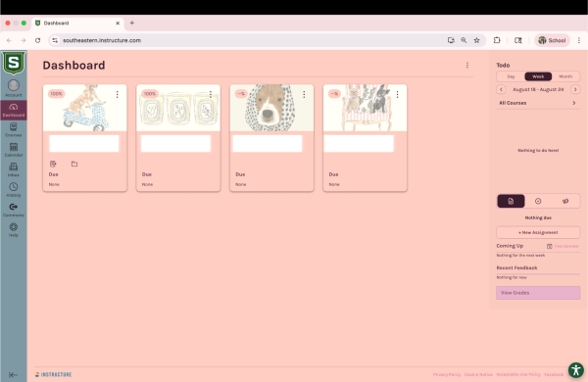Open the View Calendar link
This screenshot has height=382, width=588.
pyautogui.click(x=563, y=246)
